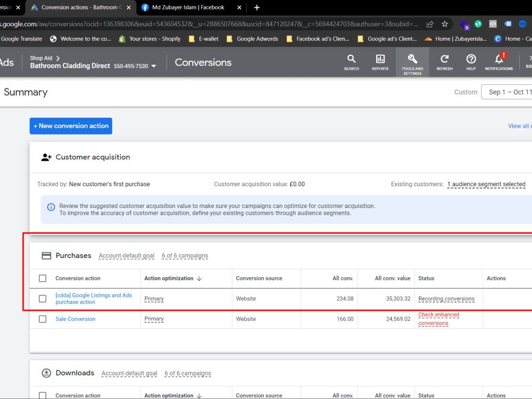The image size is (532, 399).
Task: Open Tools and Settings wrench icon
Action: [412, 63]
